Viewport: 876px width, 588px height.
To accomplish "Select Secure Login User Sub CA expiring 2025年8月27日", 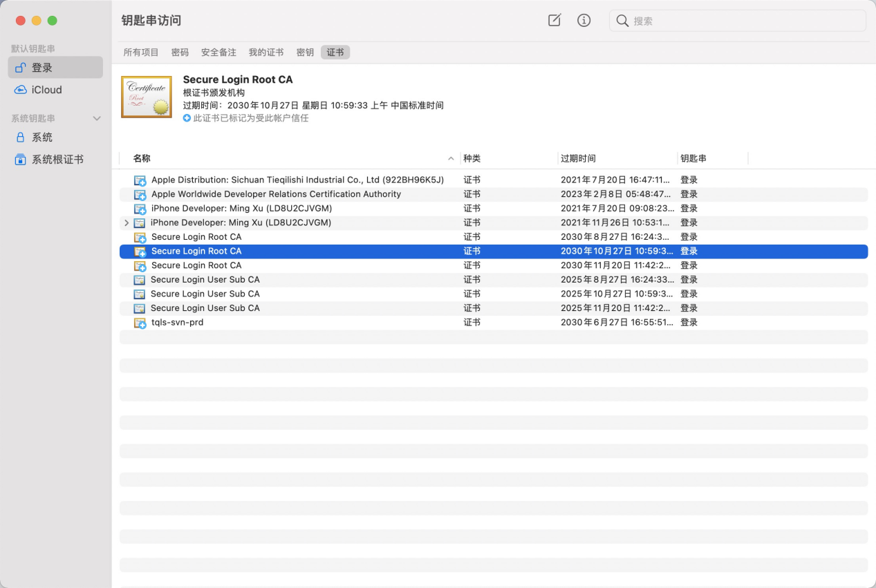I will (494, 279).
